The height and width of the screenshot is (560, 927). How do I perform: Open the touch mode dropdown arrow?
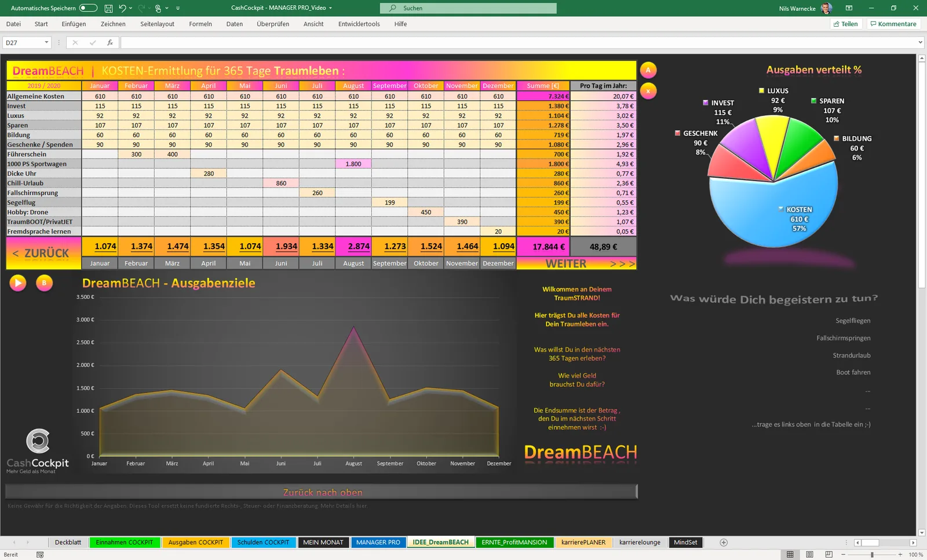pos(167,8)
